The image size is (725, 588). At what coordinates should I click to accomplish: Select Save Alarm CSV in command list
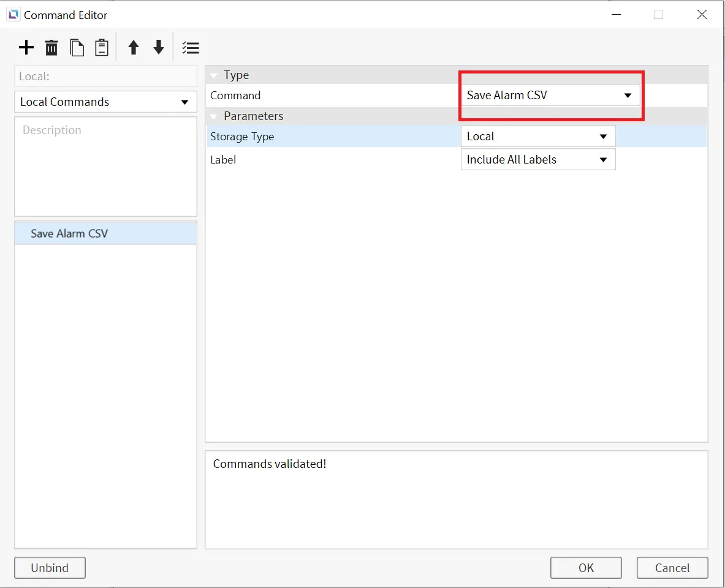tap(69, 233)
